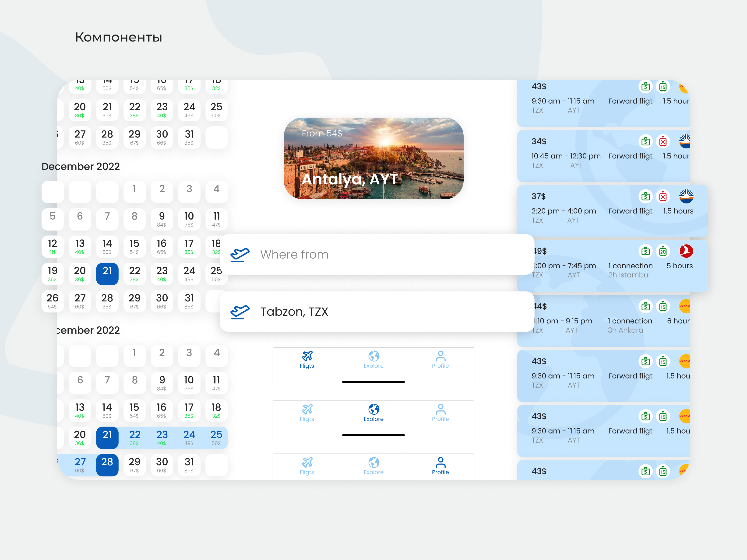
Task: Select the active Profile tab in the bottom nav bar
Action: tap(440, 465)
